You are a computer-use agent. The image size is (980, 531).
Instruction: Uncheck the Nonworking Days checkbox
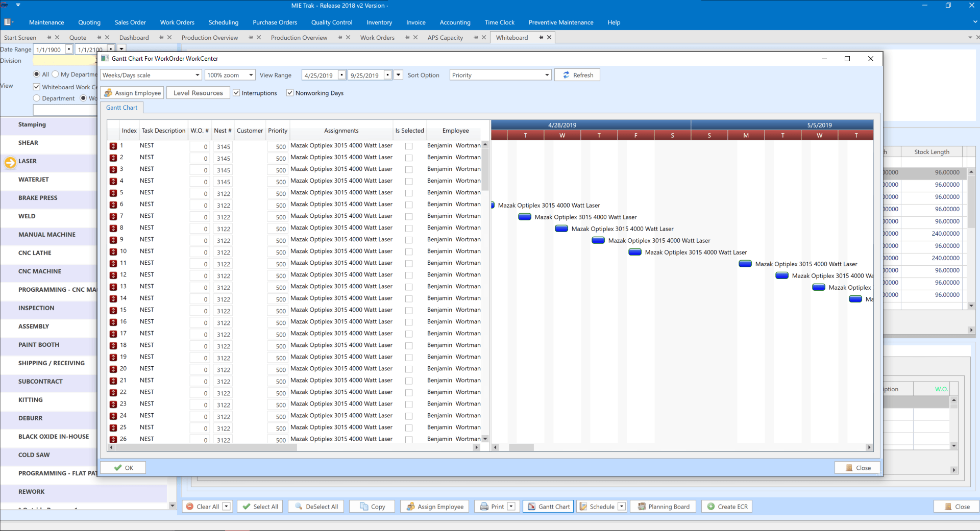290,92
